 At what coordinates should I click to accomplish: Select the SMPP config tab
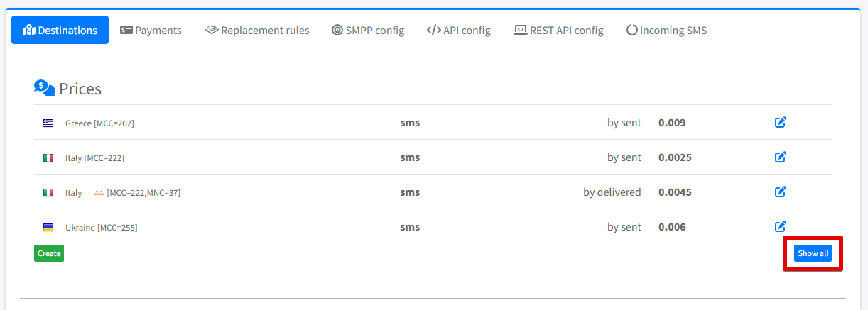[x=368, y=30]
